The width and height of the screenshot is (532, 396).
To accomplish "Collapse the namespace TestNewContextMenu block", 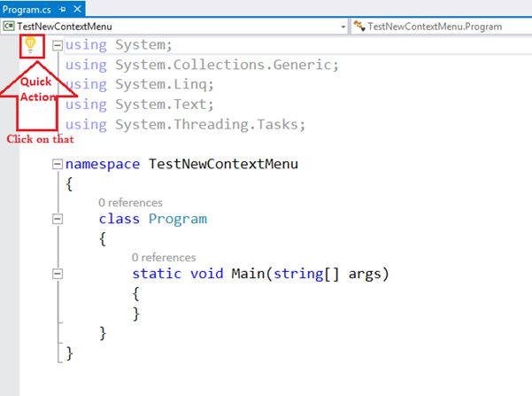I will (x=58, y=165).
